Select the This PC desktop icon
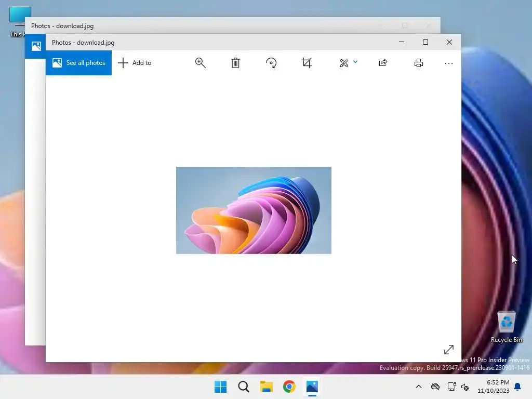The width and height of the screenshot is (532, 399). 17,22
